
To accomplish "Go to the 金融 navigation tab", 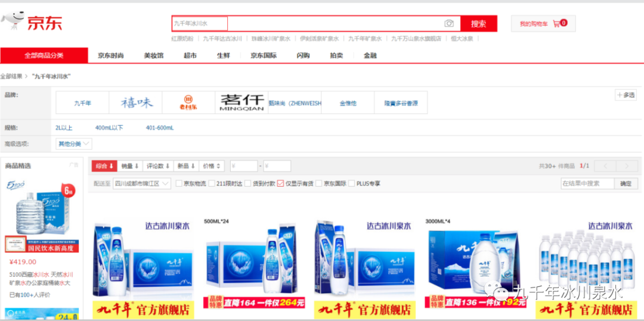I will click(x=370, y=55).
